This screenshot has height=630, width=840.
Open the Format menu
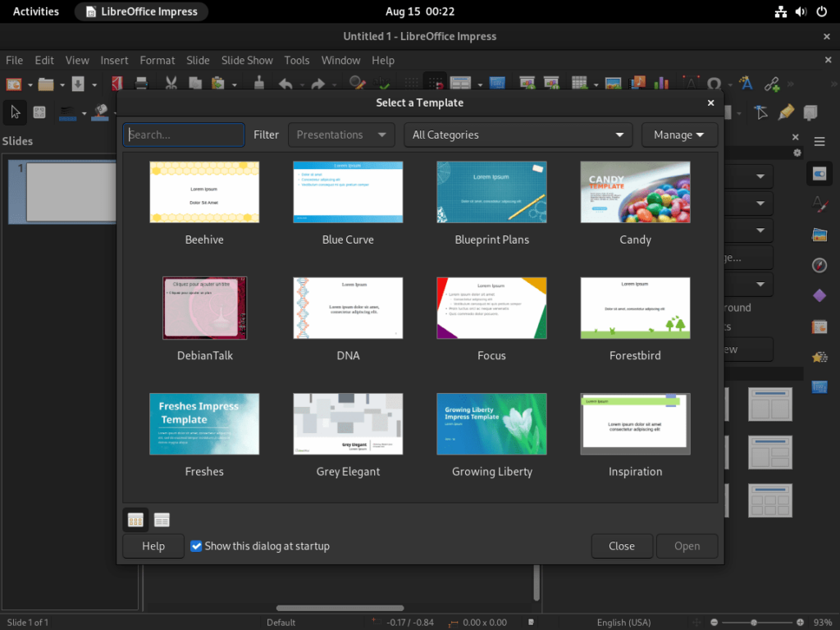point(157,61)
